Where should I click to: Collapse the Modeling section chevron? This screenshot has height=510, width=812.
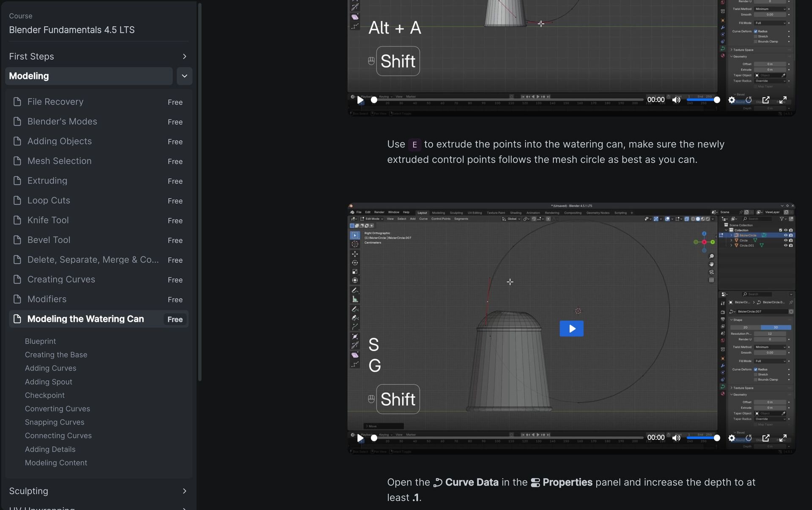point(184,76)
